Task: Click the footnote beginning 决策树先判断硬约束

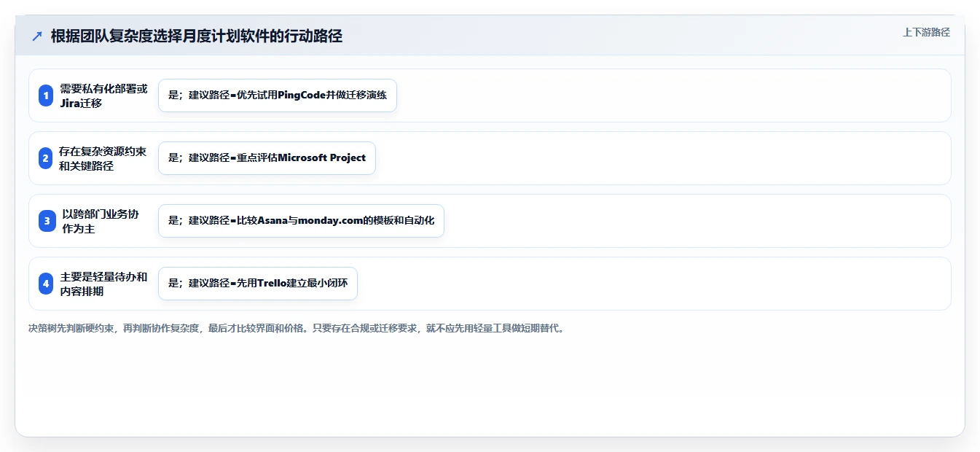Action: (x=297, y=329)
